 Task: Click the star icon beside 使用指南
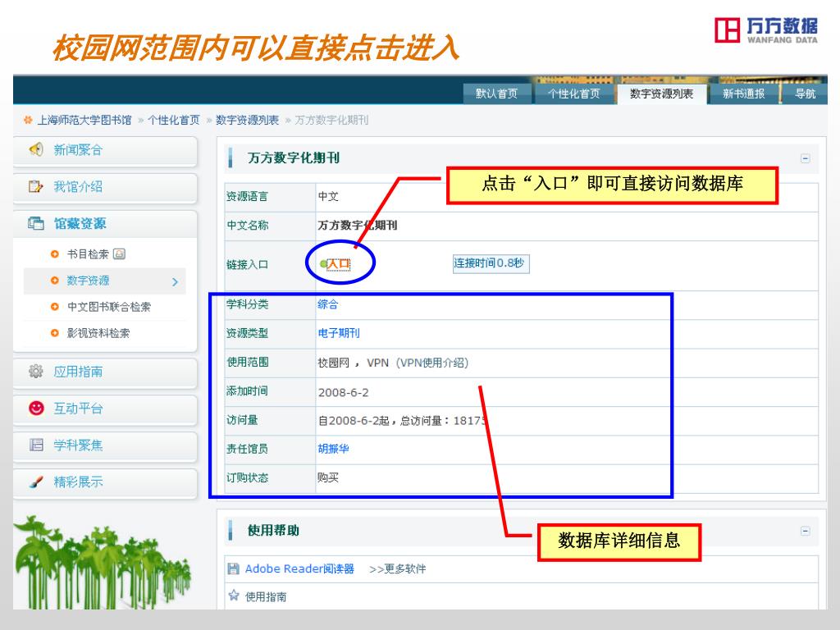(x=234, y=596)
